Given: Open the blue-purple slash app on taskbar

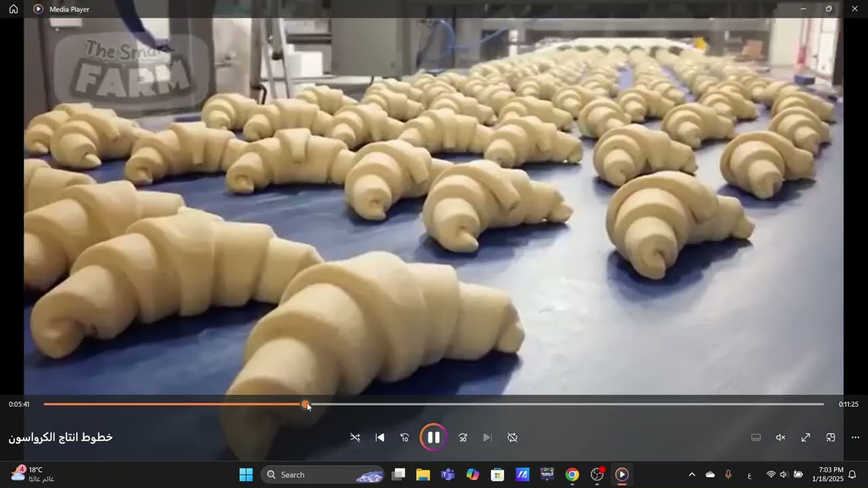Looking at the screenshot, I should tap(523, 474).
